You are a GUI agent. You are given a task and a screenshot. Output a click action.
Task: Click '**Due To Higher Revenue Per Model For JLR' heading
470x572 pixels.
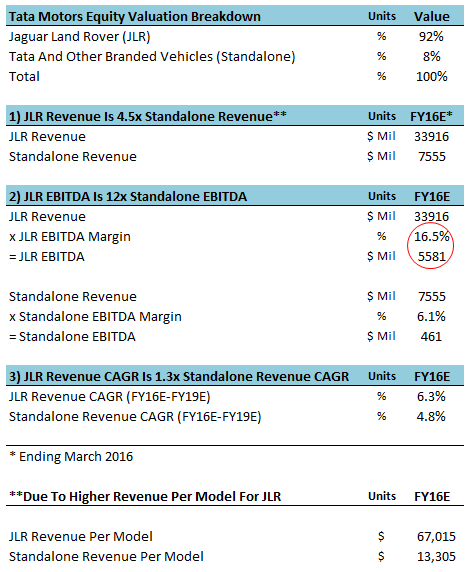(x=145, y=497)
